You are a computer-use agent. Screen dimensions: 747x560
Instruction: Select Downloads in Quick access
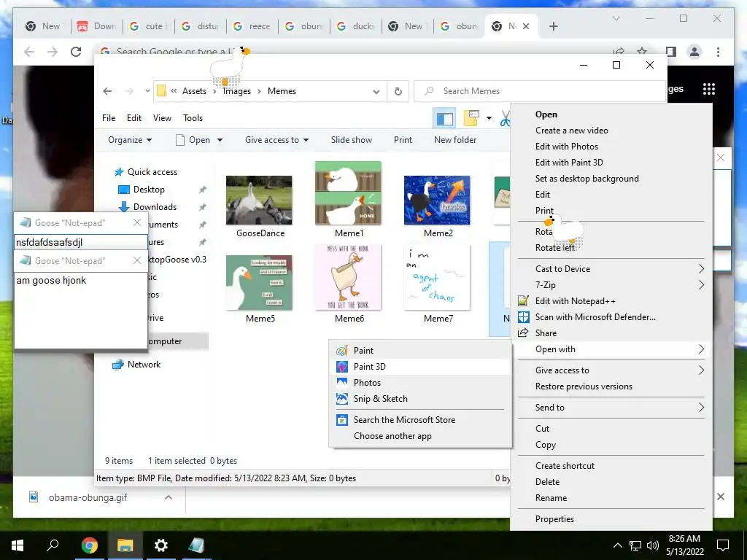coord(155,206)
